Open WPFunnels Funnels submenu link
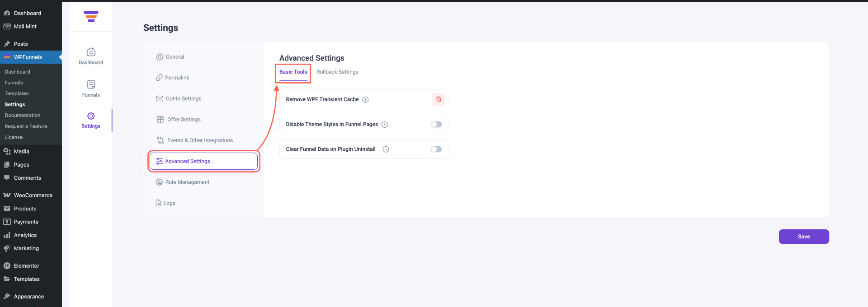The image size is (868, 307). point(14,83)
